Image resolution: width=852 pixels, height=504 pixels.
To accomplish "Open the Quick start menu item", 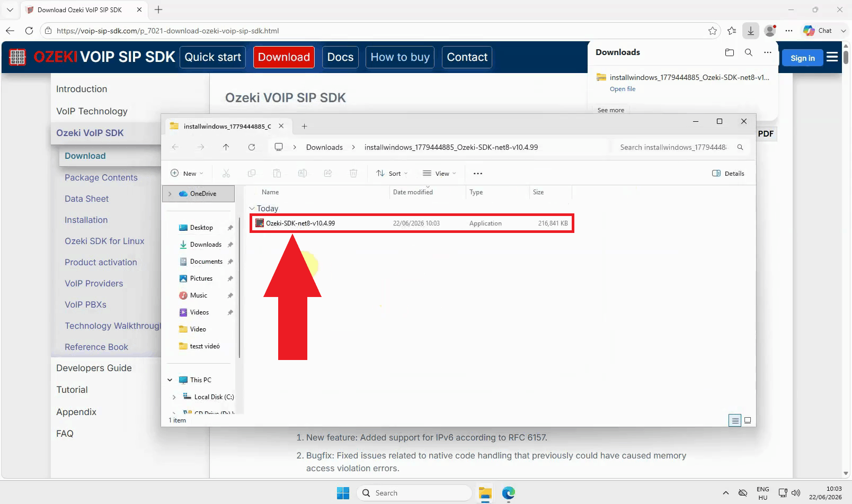I will (212, 57).
